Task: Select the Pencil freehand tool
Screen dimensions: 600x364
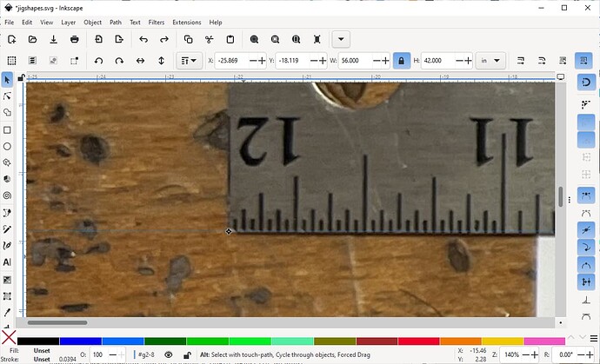Action: (x=7, y=229)
